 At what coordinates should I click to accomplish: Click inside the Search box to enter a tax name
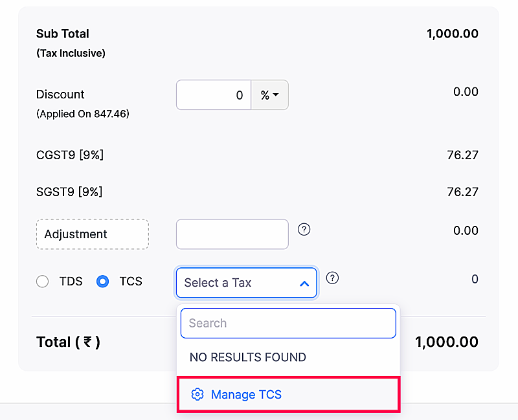tap(287, 323)
